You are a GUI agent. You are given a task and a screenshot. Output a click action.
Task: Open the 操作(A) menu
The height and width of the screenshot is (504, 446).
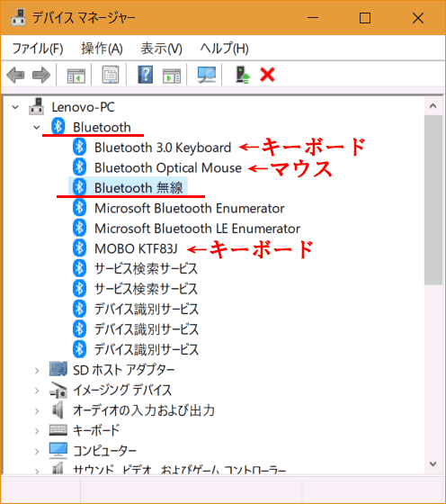102,49
